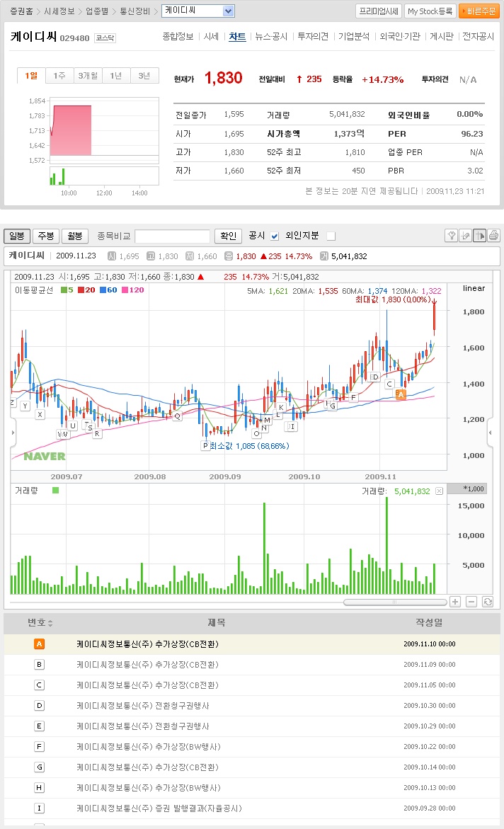The image size is (504, 829).
Task: Go to 증권홈 breadcrumb link
Action: click(21, 11)
